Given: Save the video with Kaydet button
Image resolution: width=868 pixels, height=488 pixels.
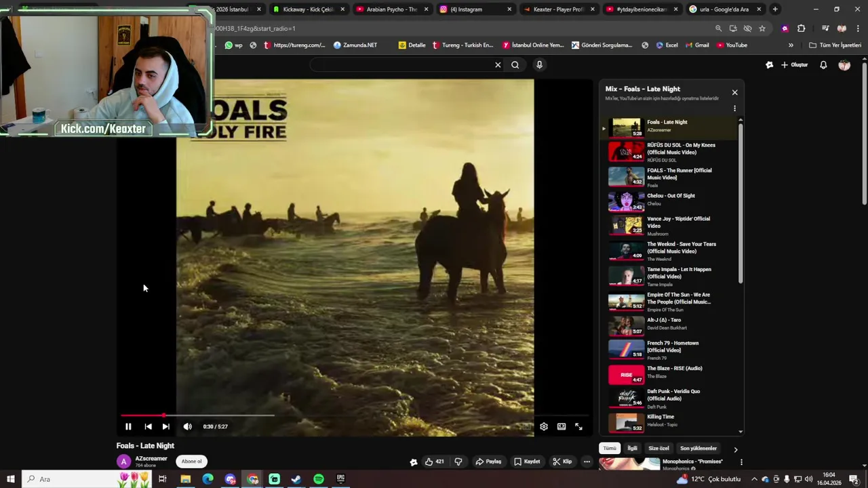Looking at the screenshot, I should [x=527, y=462].
